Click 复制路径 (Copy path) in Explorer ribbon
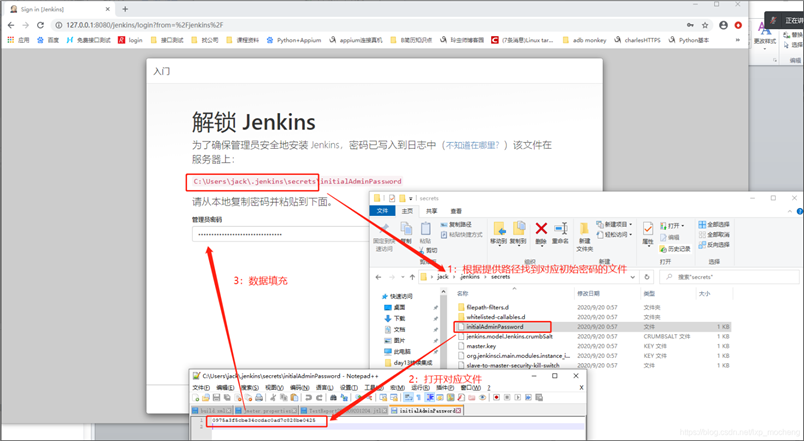The width and height of the screenshot is (804, 441). 456,225
